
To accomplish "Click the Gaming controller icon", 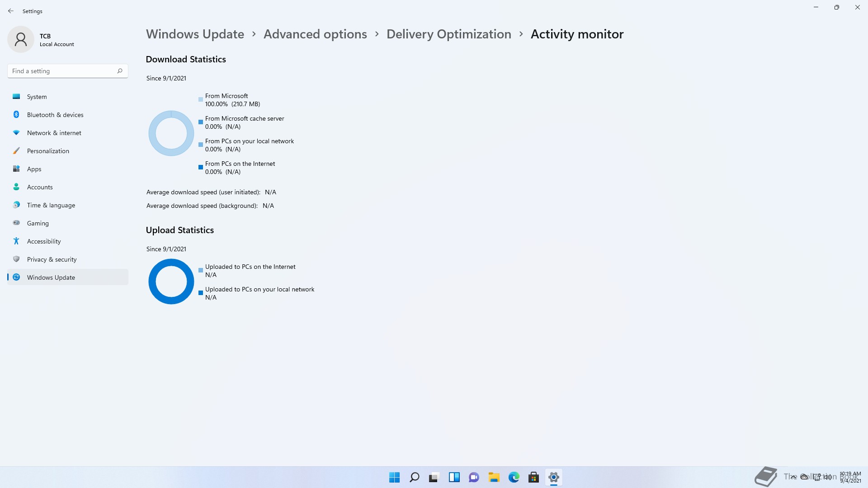I will (x=16, y=222).
